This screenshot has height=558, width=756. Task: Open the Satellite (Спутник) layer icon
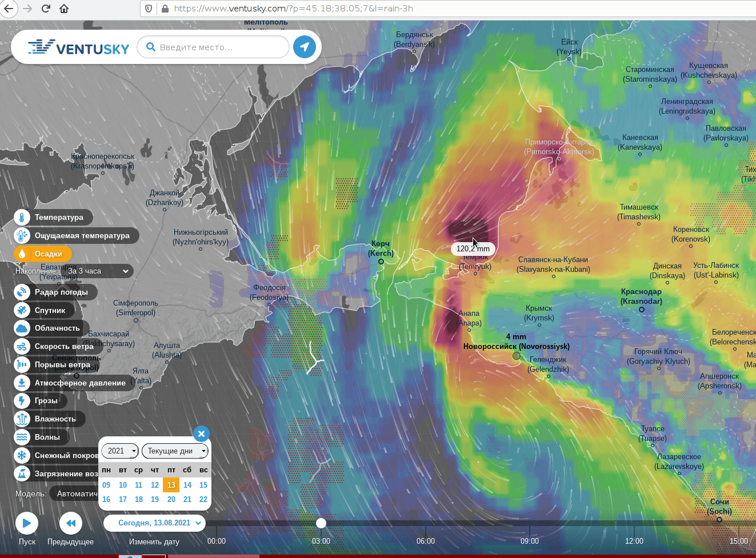click(22, 311)
